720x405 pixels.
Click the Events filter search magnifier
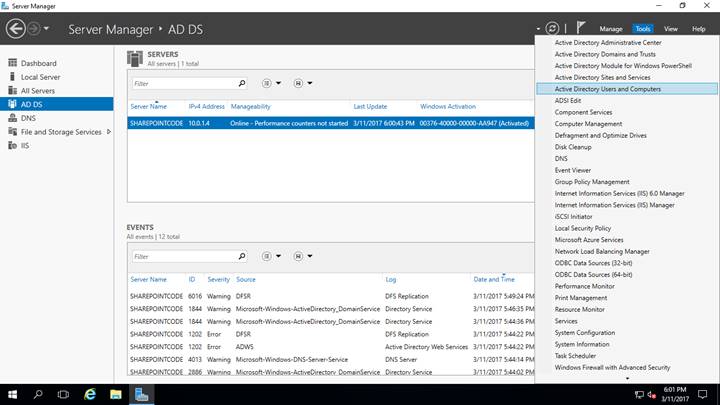click(x=242, y=256)
